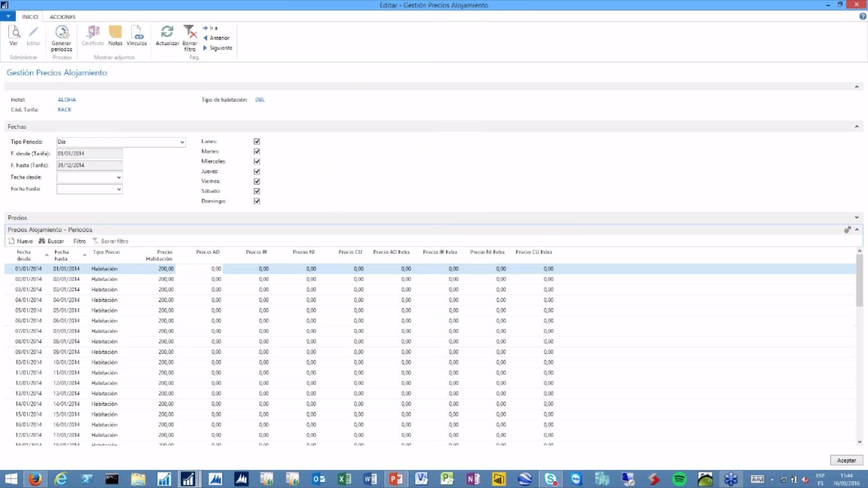This screenshot has width=868, height=488.
Task: Go to Siguiente record
Action: (x=218, y=48)
